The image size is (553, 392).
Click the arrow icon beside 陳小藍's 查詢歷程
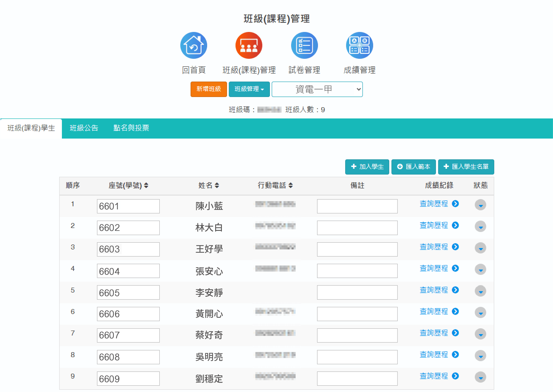click(456, 204)
